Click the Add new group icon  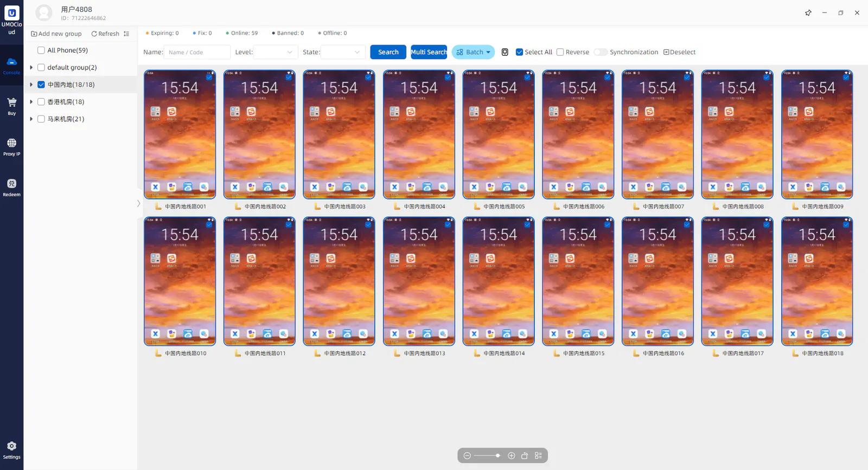(34, 34)
